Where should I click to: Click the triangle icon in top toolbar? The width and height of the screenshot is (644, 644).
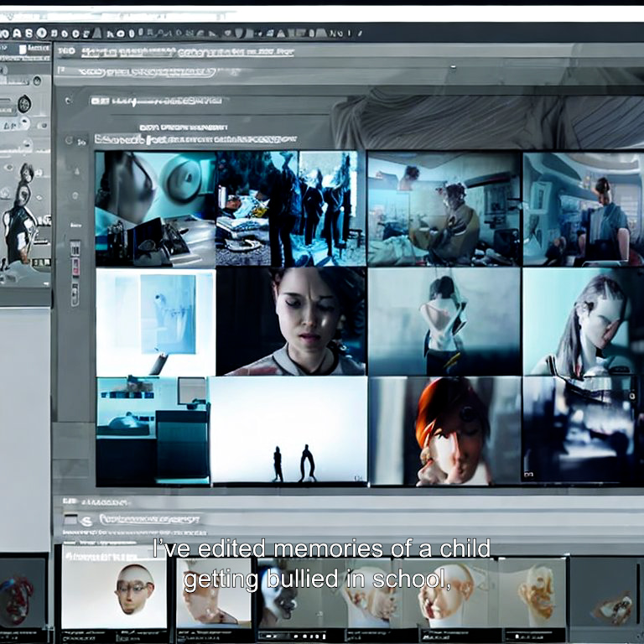coord(97,33)
